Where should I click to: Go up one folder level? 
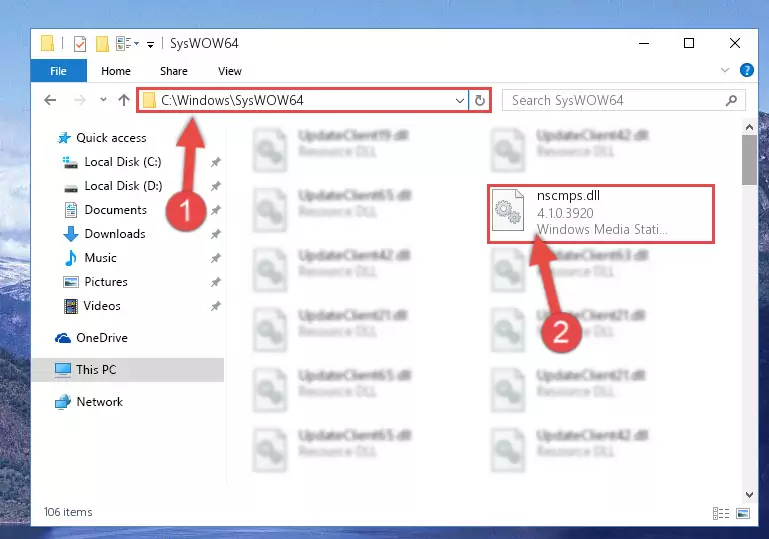(124, 101)
